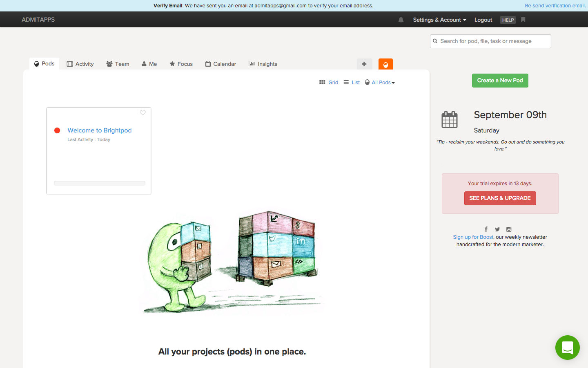
Task: Click the Create a New Pod button
Action: (500, 81)
